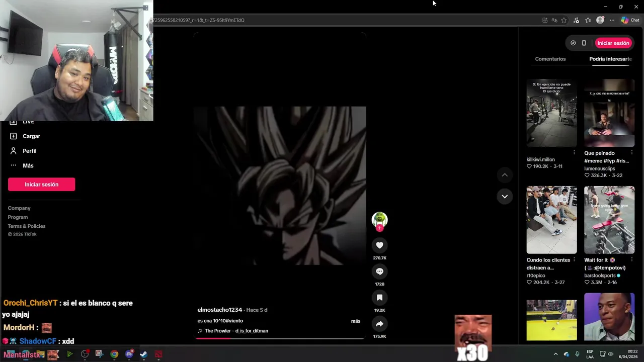
Task: Open the browser settings and more ellipsis
Action: click(x=612, y=20)
